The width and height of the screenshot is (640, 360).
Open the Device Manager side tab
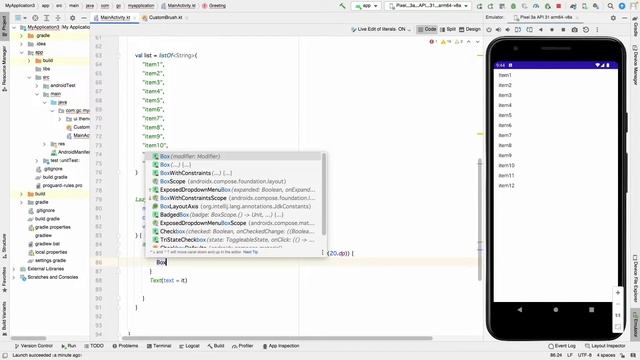[x=635, y=65]
